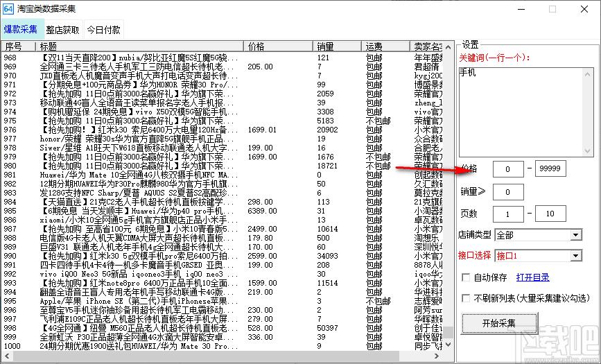The width and height of the screenshot is (601, 364).
Task: Open the 打开目录 link
Action: coord(533,277)
